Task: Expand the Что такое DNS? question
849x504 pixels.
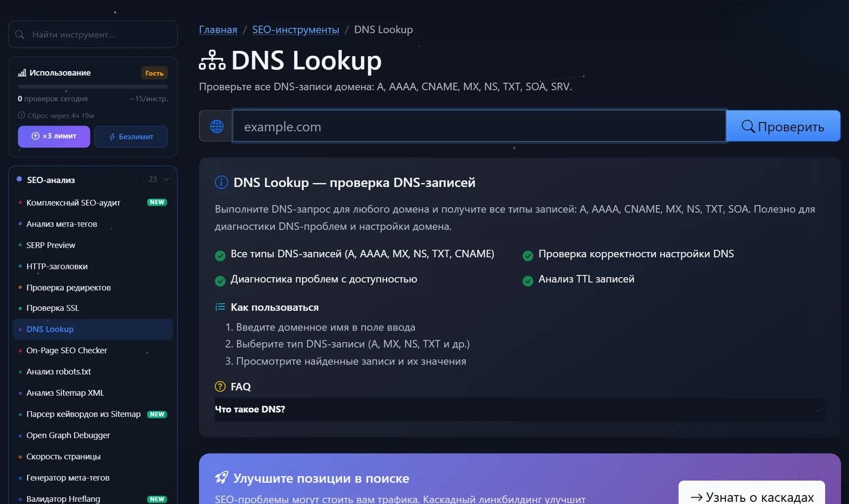Action: click(x=520, y=410)
